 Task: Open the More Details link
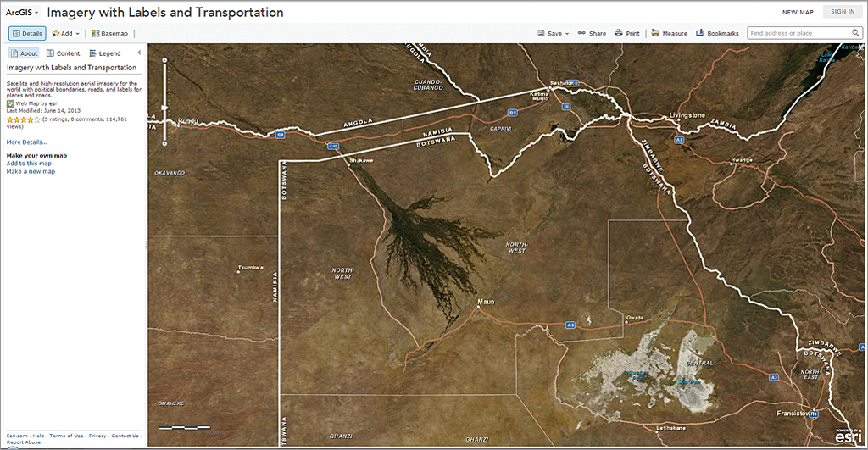[x=26, y=142]
